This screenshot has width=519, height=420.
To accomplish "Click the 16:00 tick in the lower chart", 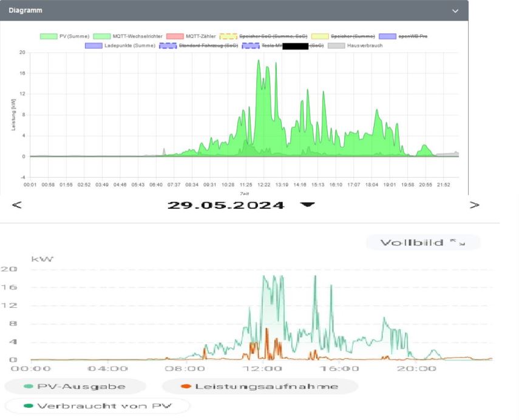I will [x=339, y=368].
